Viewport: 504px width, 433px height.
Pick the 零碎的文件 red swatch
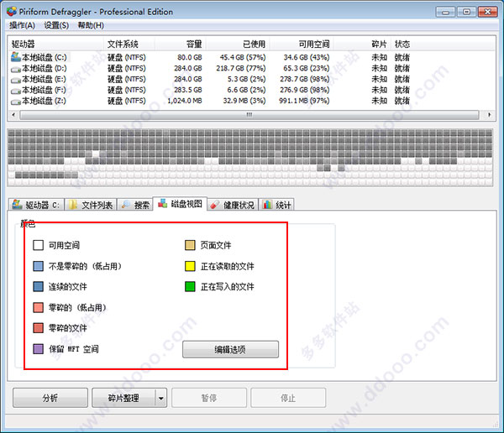click(39, 328)
